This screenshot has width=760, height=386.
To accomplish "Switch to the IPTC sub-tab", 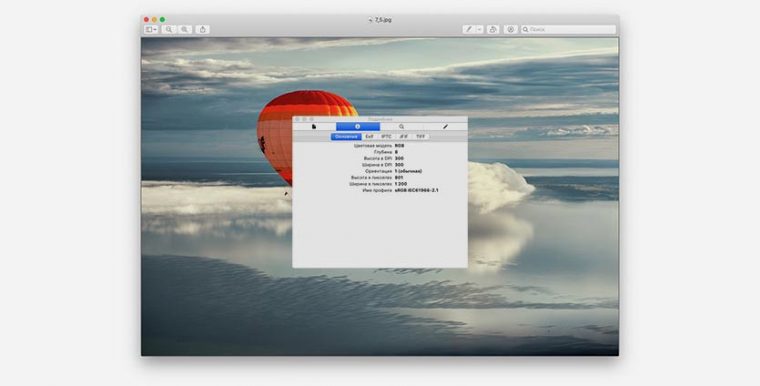I will pos(386,137).
